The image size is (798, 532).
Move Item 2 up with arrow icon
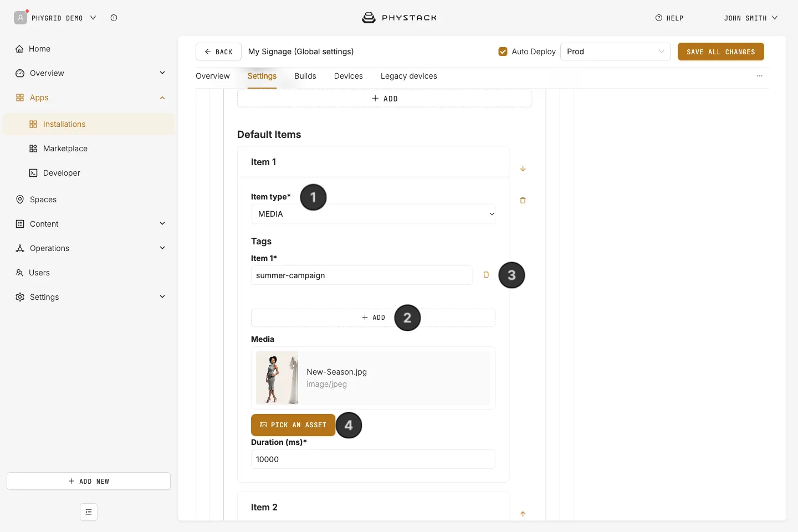[x=523, y=514]
